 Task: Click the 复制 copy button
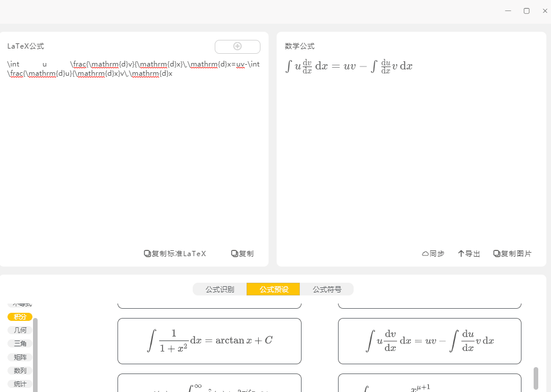pos(243,253)
